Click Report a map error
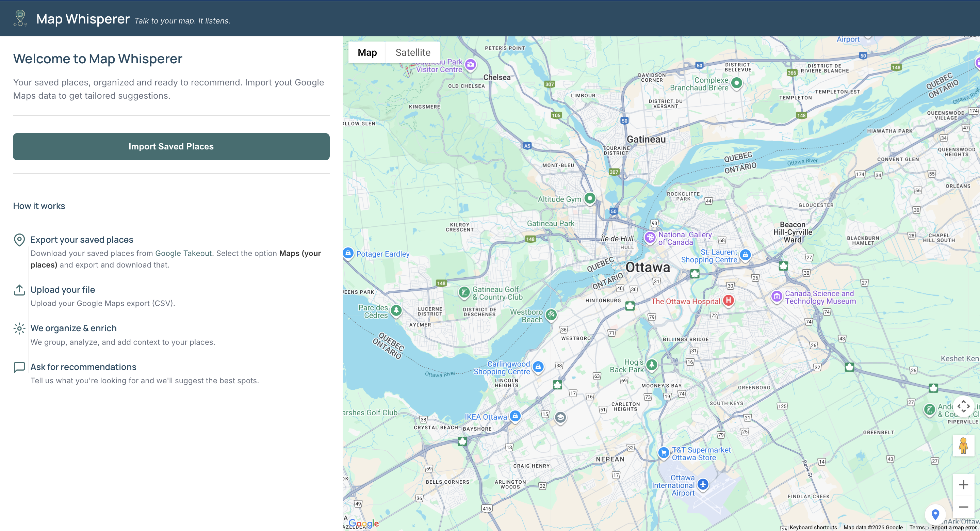 [x=953, y=527]
